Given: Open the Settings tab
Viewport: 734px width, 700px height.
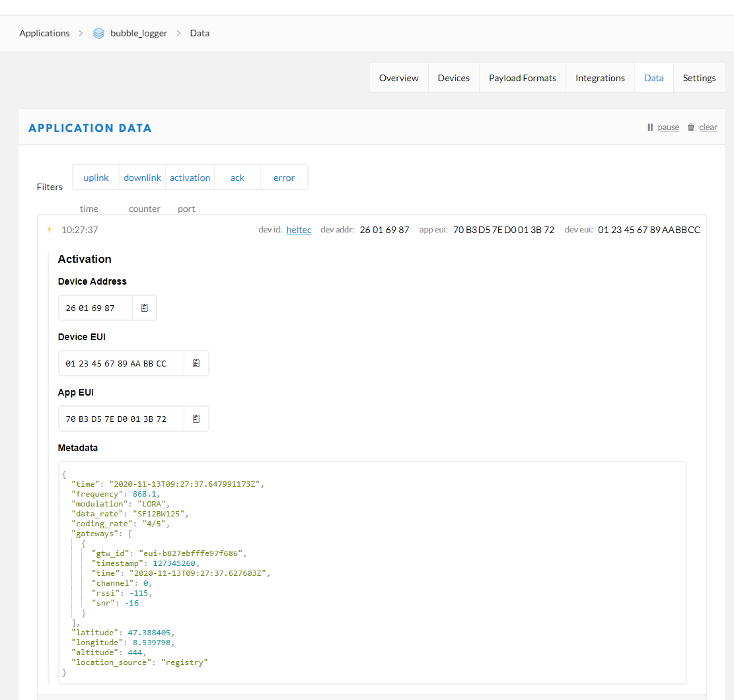Looking at the screenshot, I should (699, 78).
